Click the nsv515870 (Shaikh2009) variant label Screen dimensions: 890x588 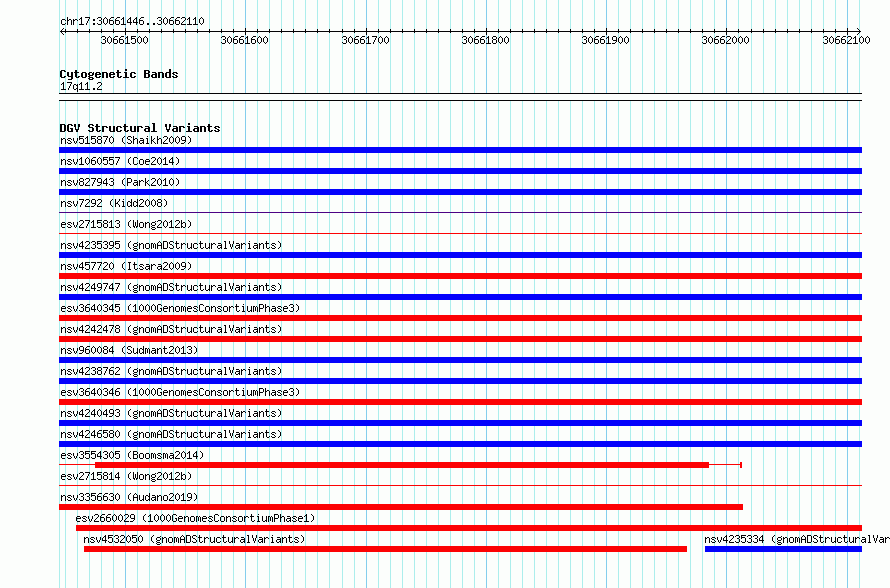coord(126,140)
